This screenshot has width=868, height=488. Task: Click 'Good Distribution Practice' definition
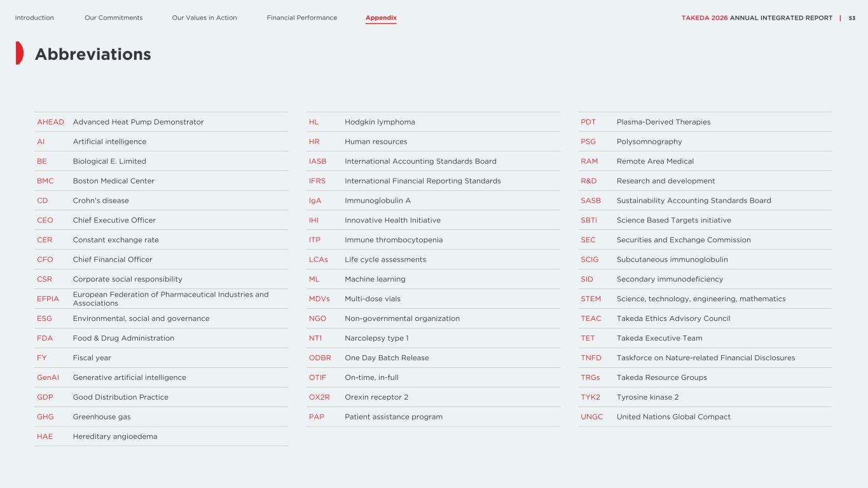click(121, 398)
